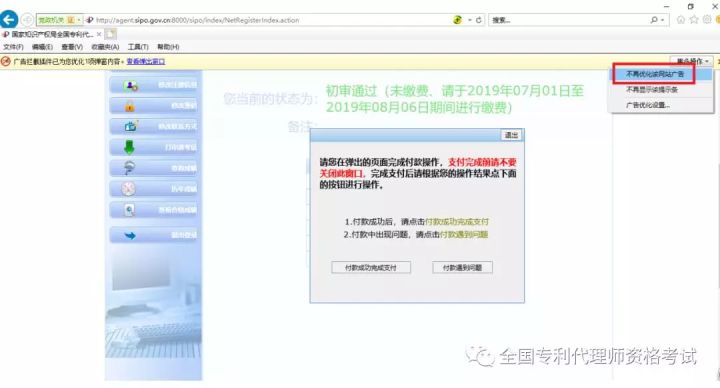The width and height of the screenshot is (720, 388).
Task: Expand the green compatibility badge dropdown
Action: (x=79, y=20)
